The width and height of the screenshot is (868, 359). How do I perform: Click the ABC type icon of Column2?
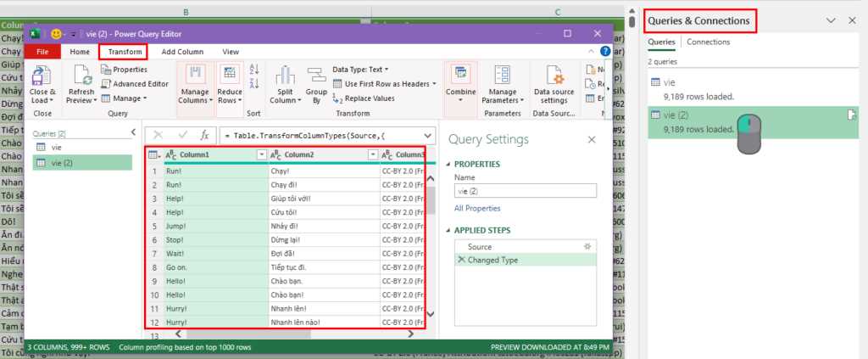point(275,155)
